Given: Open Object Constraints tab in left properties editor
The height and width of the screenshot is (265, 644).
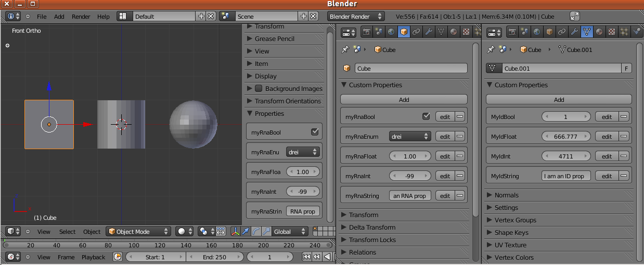Looking at the screenshot, I should tap(416, 32).
